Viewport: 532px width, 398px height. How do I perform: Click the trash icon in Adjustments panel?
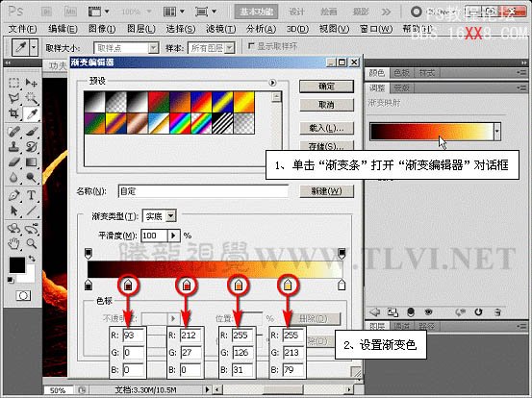point(497,312)
